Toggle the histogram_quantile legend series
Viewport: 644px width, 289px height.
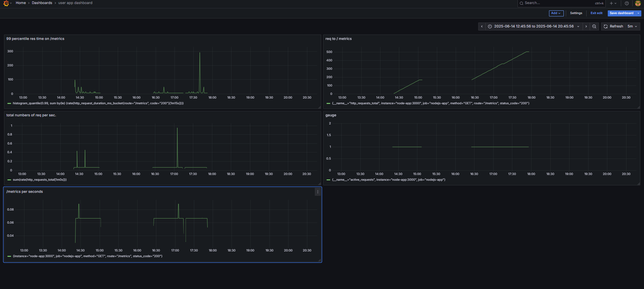point(98,103)
